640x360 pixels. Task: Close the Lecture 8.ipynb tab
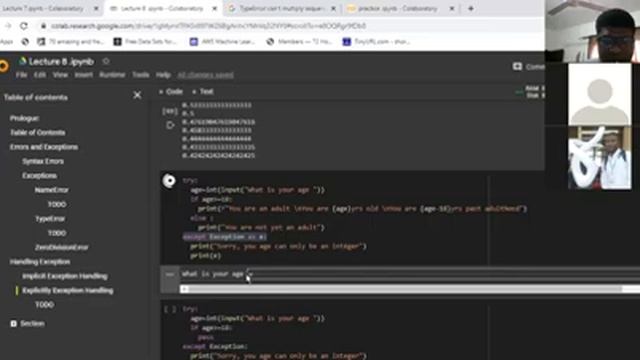[215, 9]
